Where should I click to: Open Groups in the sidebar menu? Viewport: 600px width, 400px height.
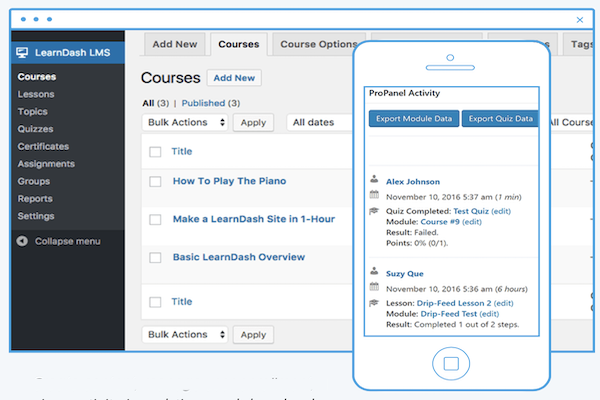34,181
